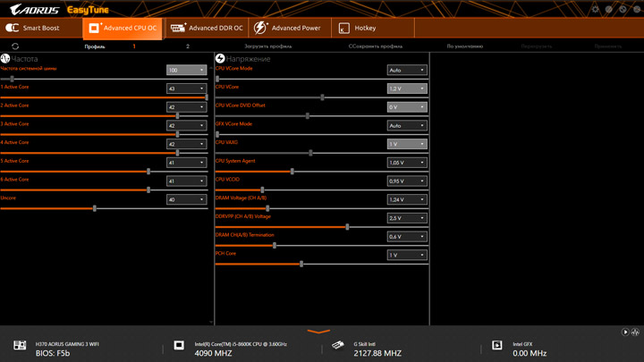Open the CPU VCore DVID Offset dropdown
The height and width of the screenshot is (362, 644).
pos(407,107)
